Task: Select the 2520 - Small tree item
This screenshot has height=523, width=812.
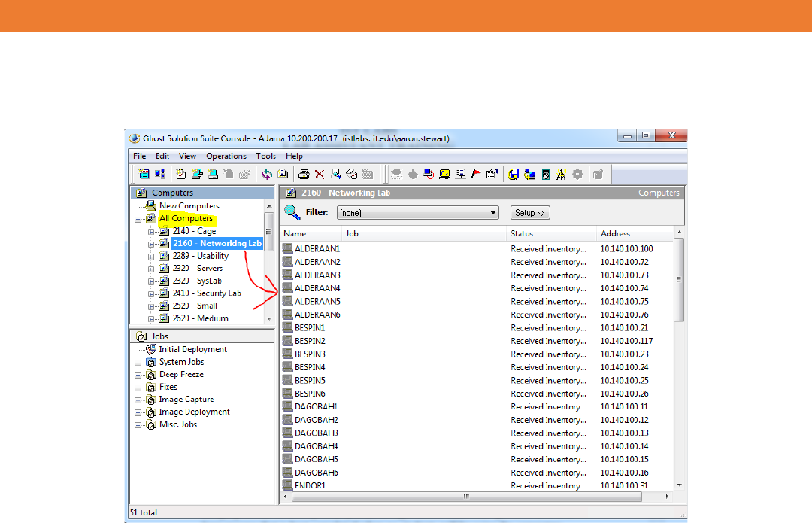Action: click(195, 306)
